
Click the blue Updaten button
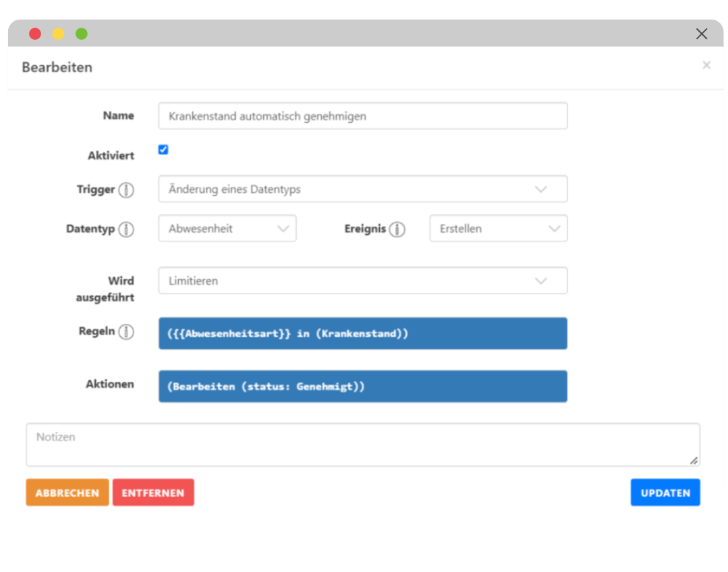[x=665, y=492]
